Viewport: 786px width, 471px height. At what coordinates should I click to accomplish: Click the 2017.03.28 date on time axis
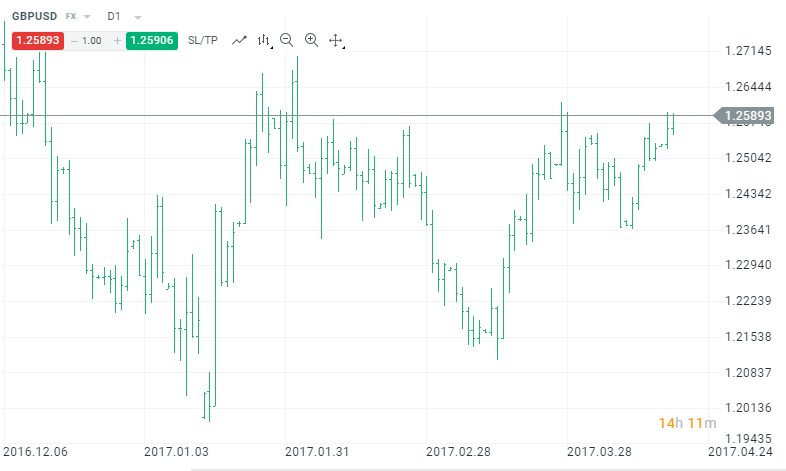(597, 452)
